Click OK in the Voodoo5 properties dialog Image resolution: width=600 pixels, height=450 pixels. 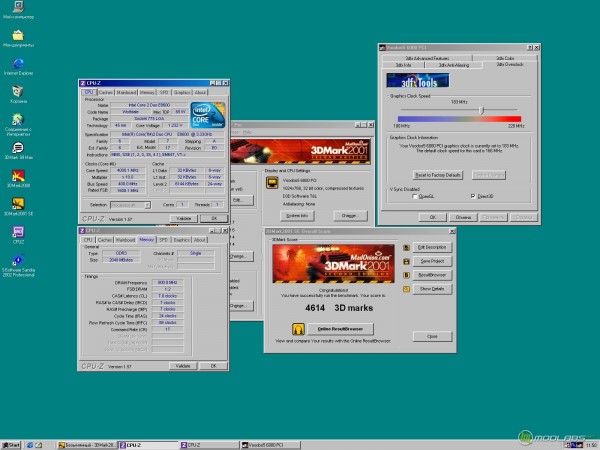click(x=433, y=217)
